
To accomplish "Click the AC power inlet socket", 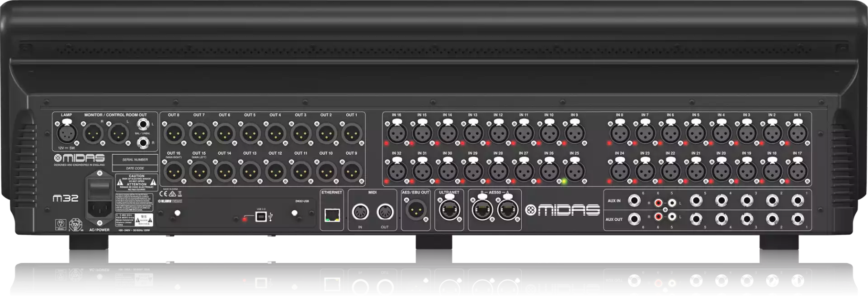I will [100, 209].
